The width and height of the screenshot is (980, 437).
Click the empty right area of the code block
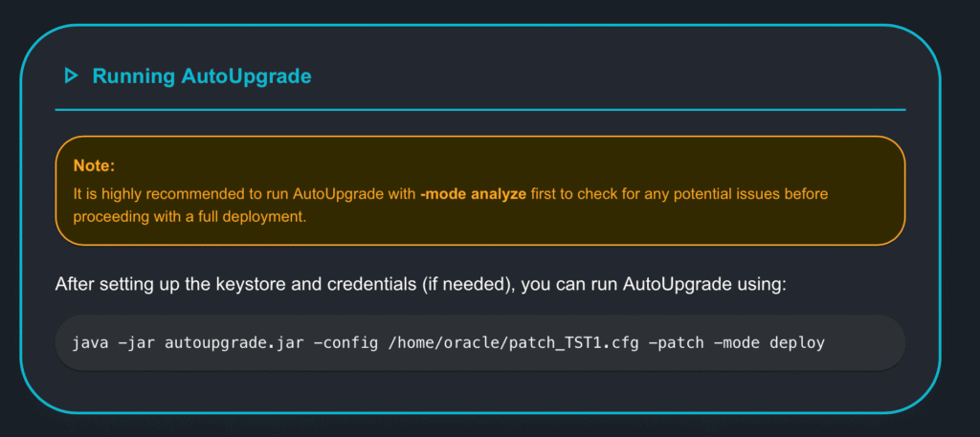864,341
